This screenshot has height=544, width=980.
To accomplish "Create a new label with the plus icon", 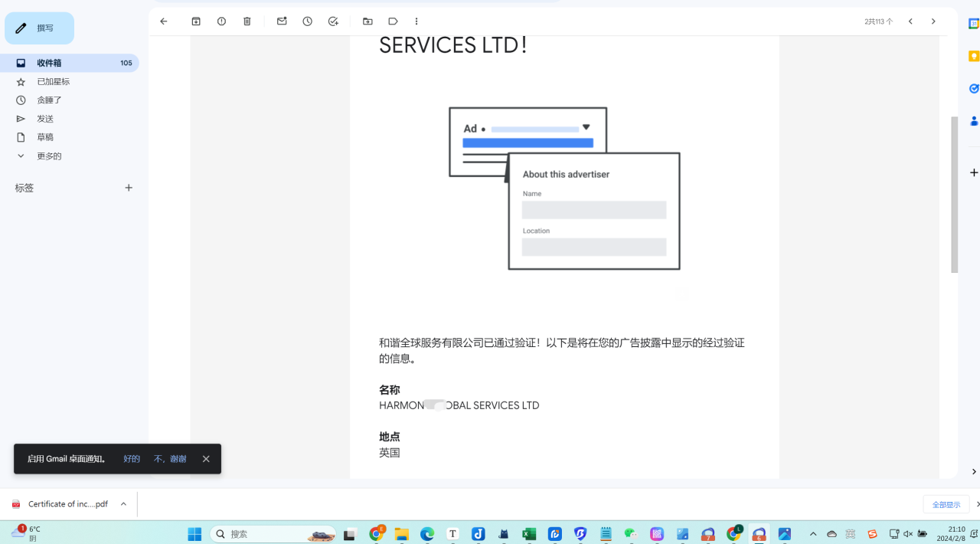I will click(129, 187).
